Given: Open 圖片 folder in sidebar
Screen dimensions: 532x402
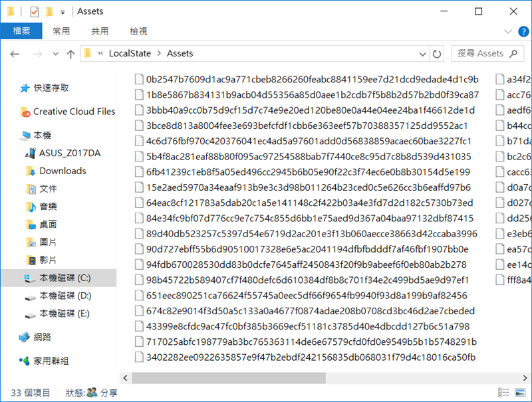Looking at the screenshot, I should tap(48, 243).
